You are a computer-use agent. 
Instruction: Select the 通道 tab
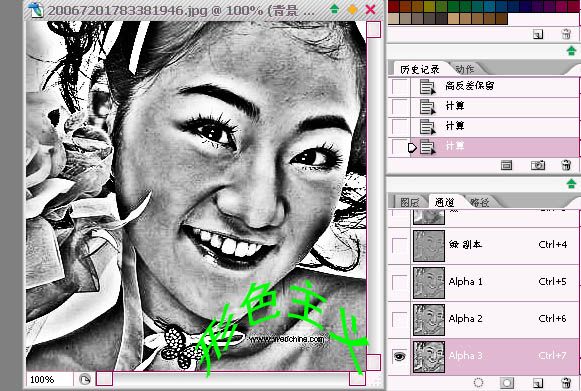click(x=444, y=202)
